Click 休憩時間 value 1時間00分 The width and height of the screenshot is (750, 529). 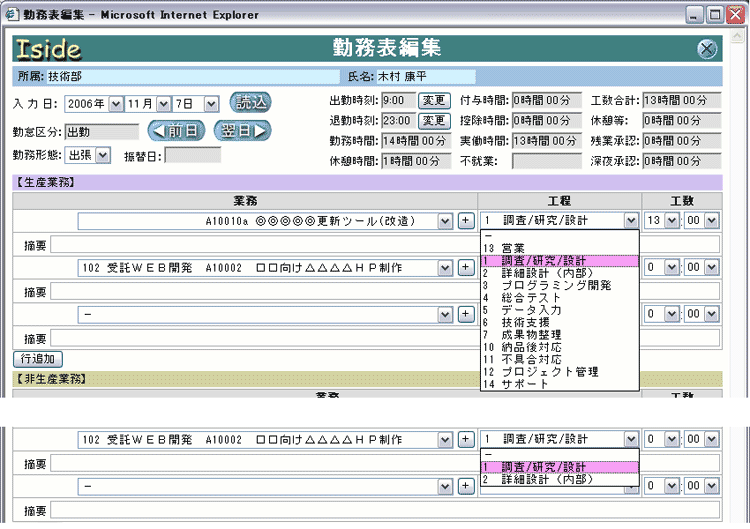point(416,161)
